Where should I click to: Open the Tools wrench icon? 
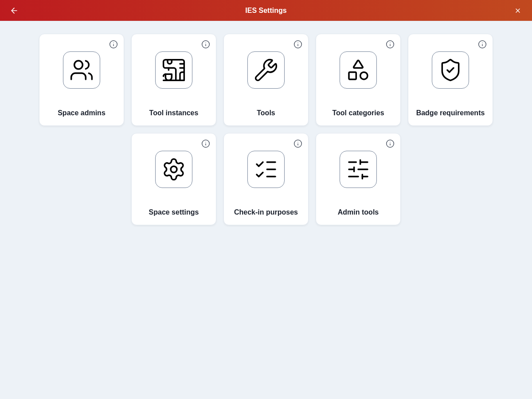coord(266,70)
